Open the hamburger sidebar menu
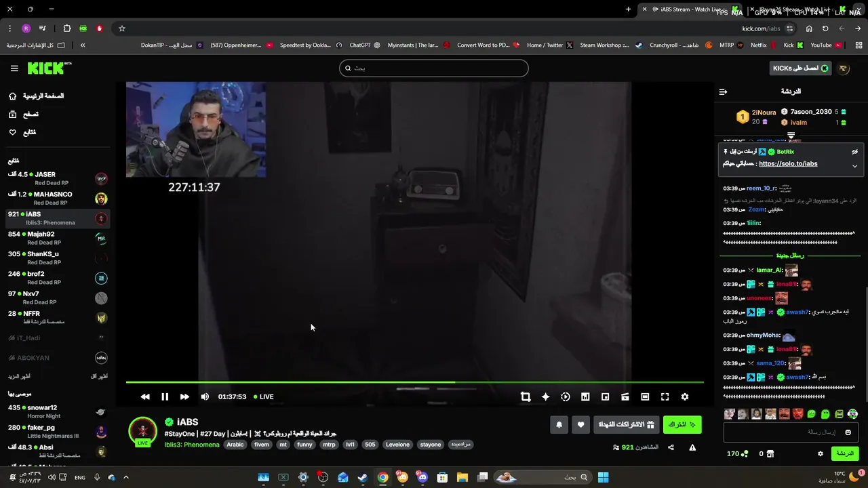Image resolution: width=868 pixels, height=488 pixels. click(14, 68)
